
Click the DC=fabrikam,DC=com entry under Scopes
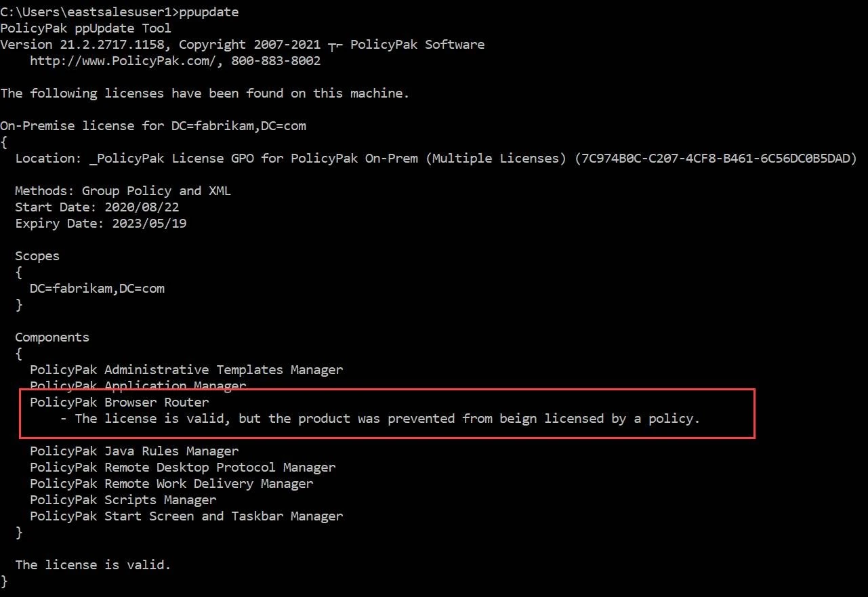point(97,289)
